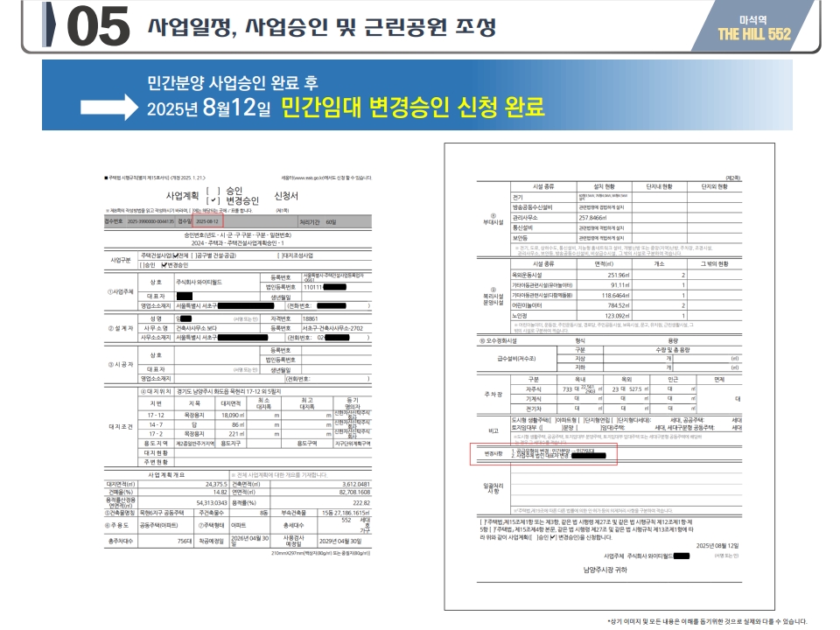
Task: Click the red-boxed 변경사항 section
Action: pos(542,453)
